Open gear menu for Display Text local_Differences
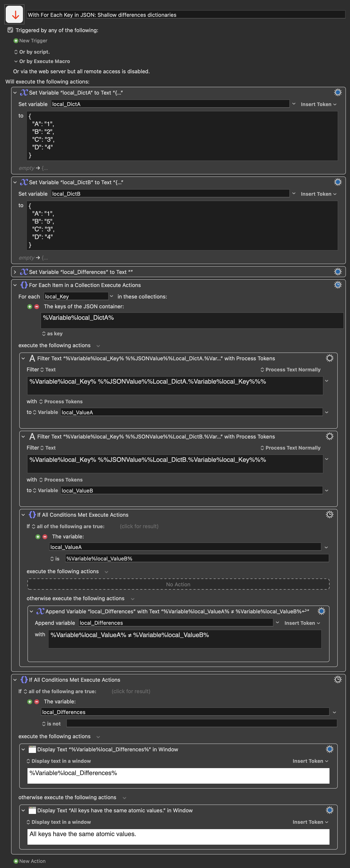The height and width of the screenshot is (868, 350). [x=330, y=749]
